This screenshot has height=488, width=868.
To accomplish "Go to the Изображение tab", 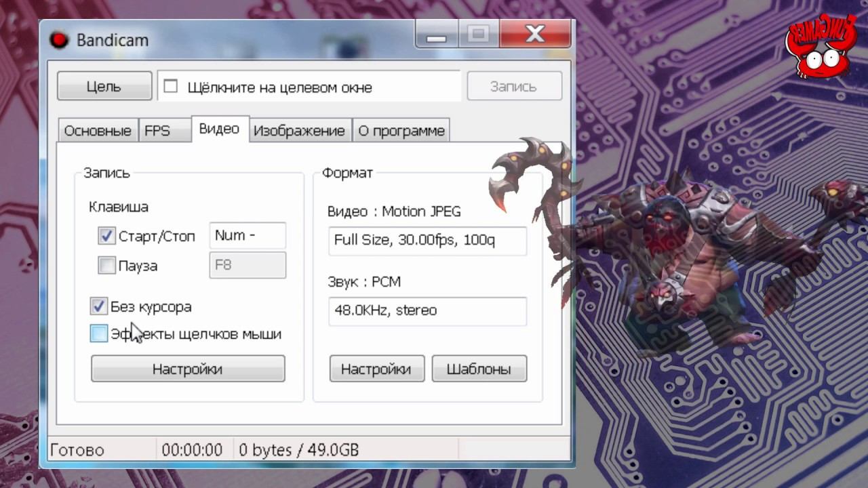I will click(x=300, y=131).
